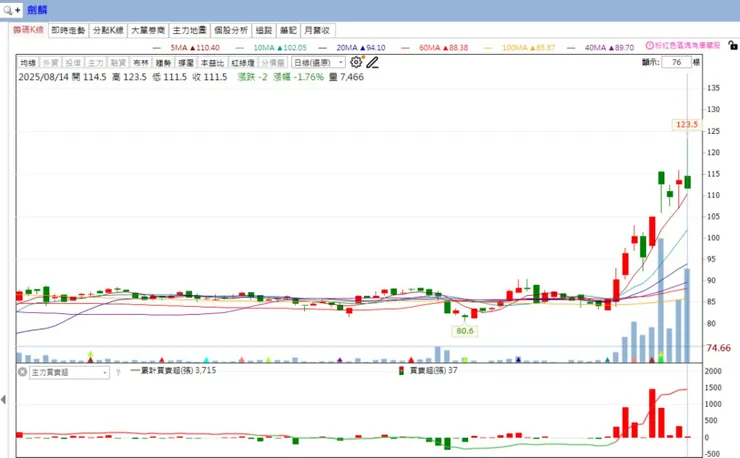740x458 pixels.
Task: Click the purple triangle event marker
Action: (x=340, y=360)
